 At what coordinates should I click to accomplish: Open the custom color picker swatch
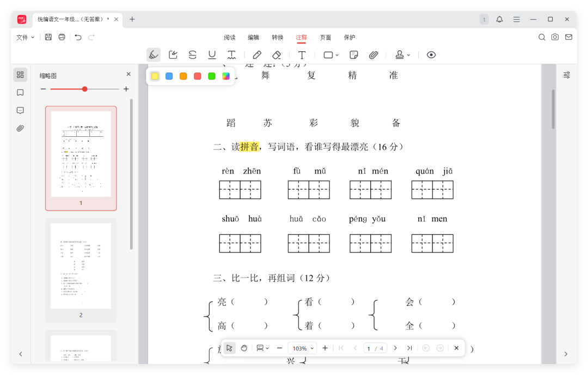coord(226,76)
